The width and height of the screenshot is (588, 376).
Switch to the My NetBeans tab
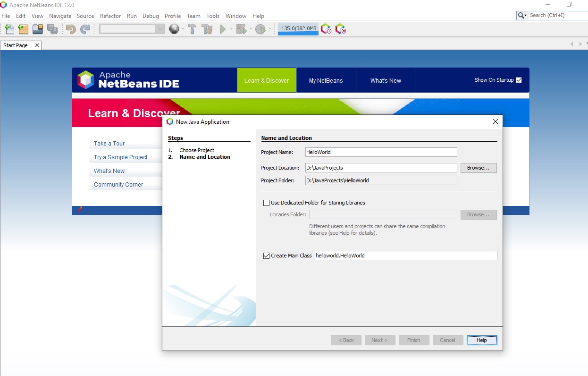[326, 80]
